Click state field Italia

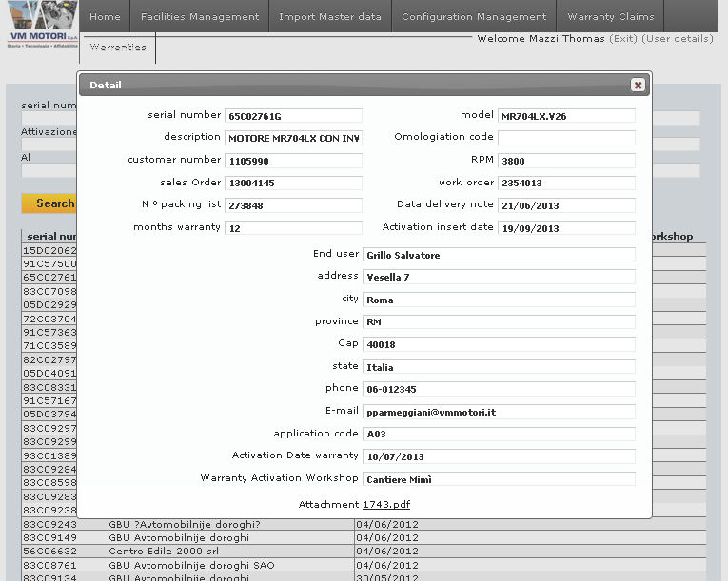[499, 367]
